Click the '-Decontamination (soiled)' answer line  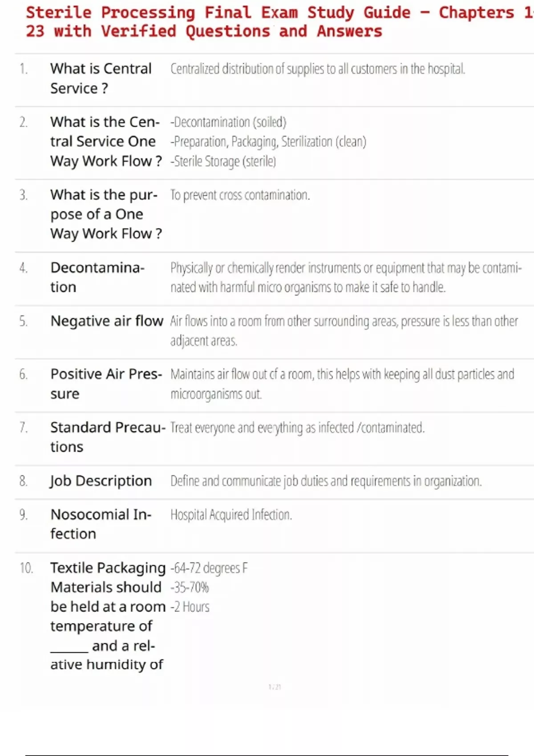(228, 122)
